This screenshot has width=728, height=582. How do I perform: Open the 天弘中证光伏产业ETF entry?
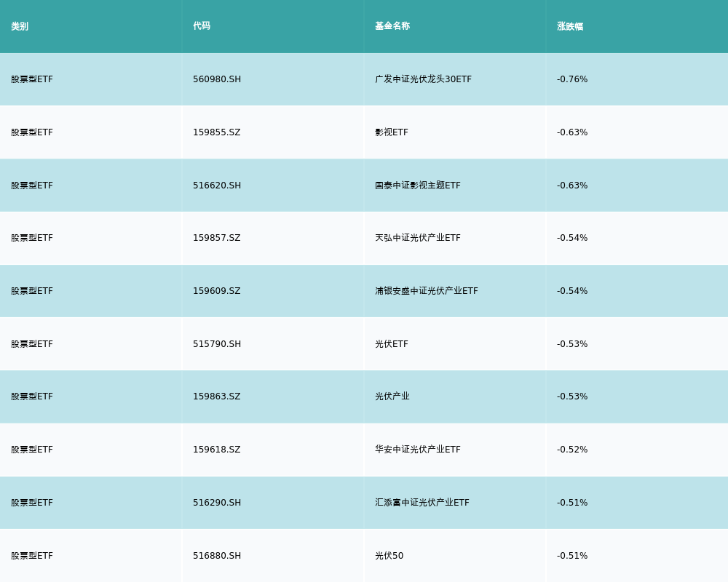(x=418, y=238)
